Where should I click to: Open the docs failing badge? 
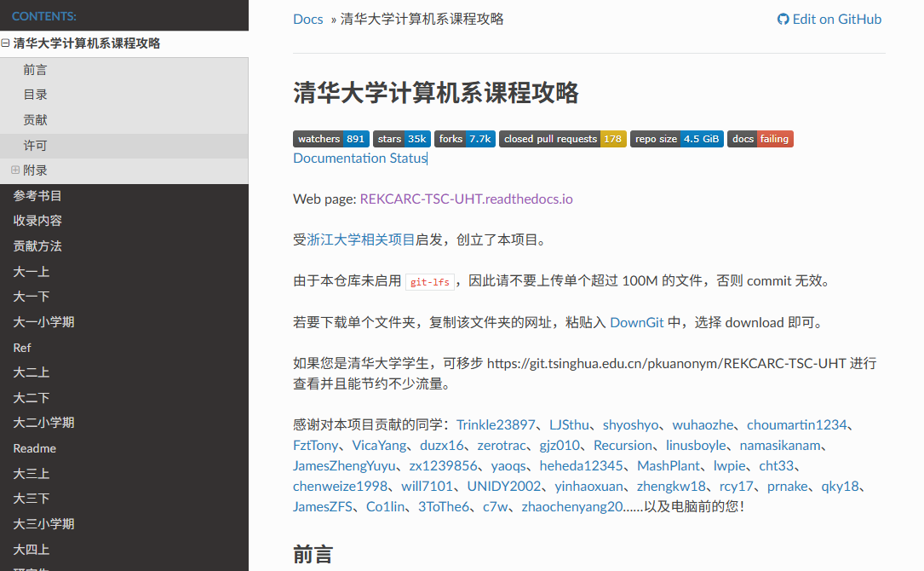click(760, 139)
